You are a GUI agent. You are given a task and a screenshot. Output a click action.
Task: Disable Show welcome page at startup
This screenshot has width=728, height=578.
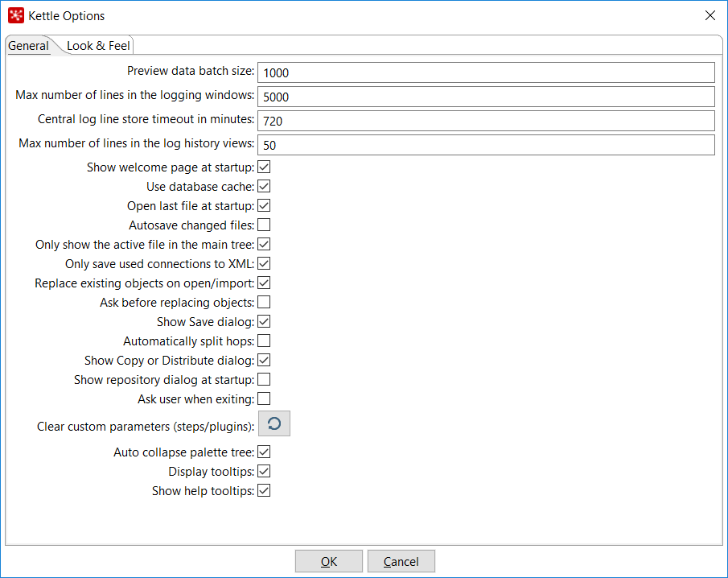pyautogui.click(x=264, y=167)
